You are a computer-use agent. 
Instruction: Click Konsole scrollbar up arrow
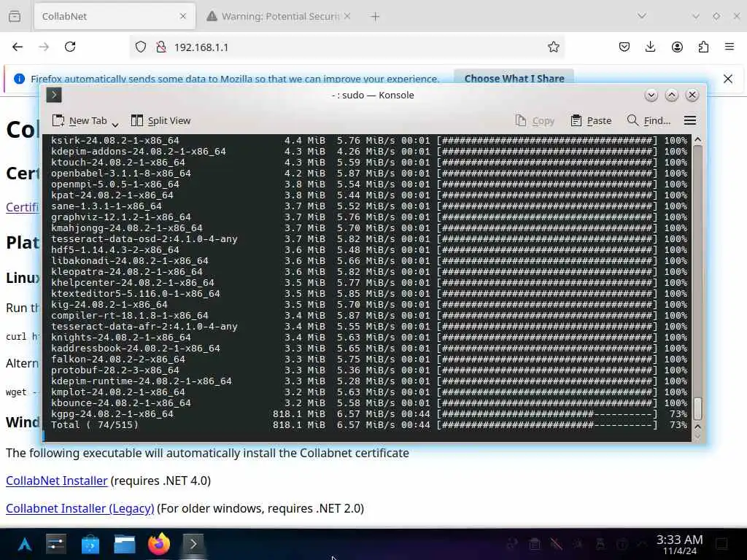pos(697,140)
